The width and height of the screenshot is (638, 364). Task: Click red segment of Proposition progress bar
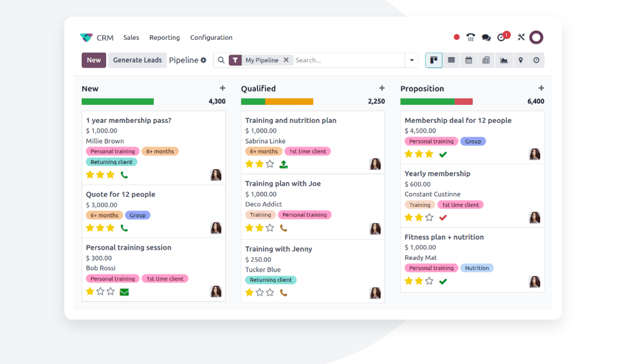click(464, 102)
